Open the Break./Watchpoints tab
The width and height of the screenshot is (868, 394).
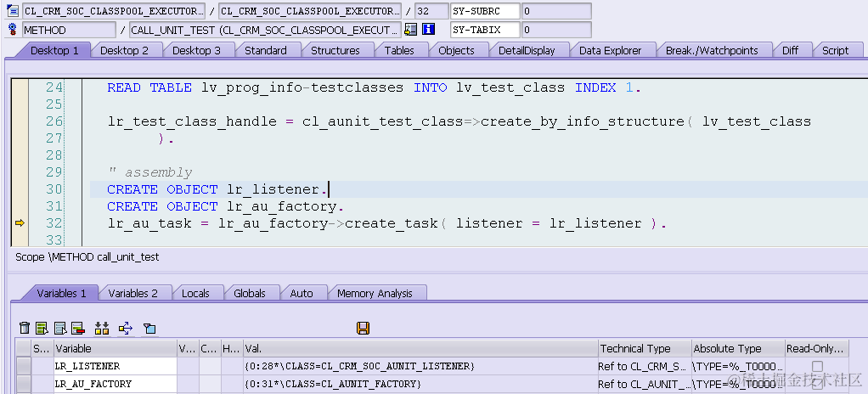pyautogui.click(x=712, y=50)
